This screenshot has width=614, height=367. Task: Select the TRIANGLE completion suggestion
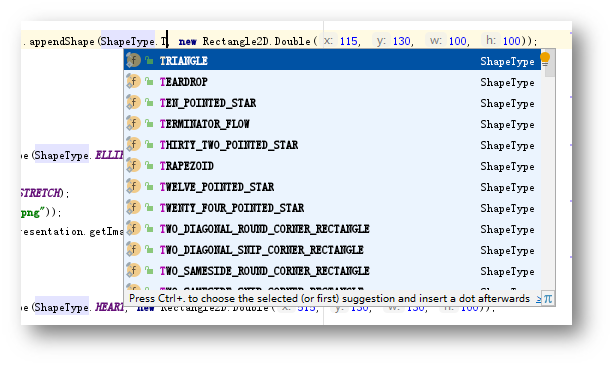[332, 61]
